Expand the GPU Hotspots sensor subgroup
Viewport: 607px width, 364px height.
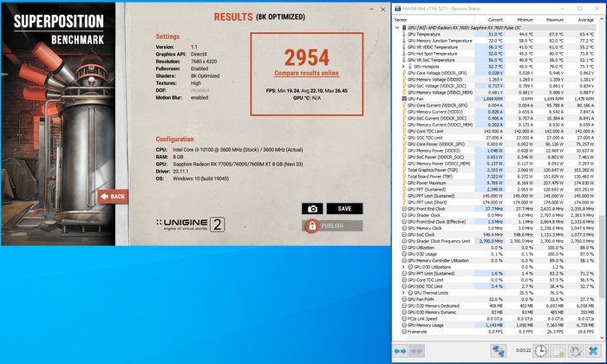(403, 67)
